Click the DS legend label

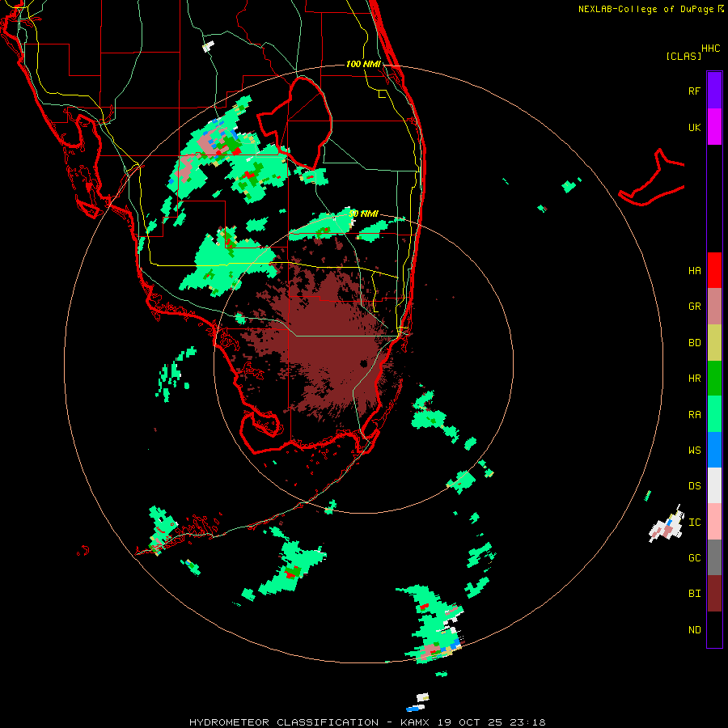pyautogui.click(x=694, y=486)
